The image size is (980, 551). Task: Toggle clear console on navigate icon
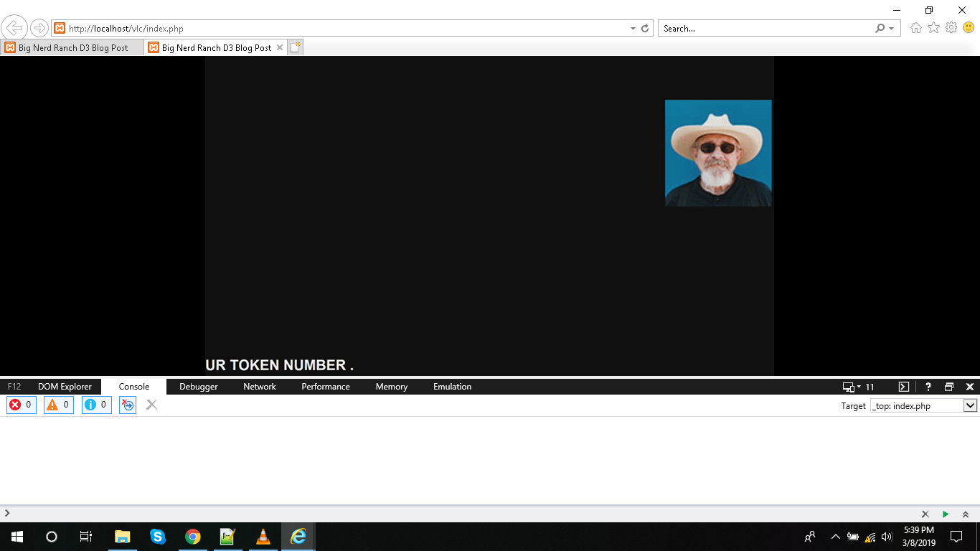(127, 405)
